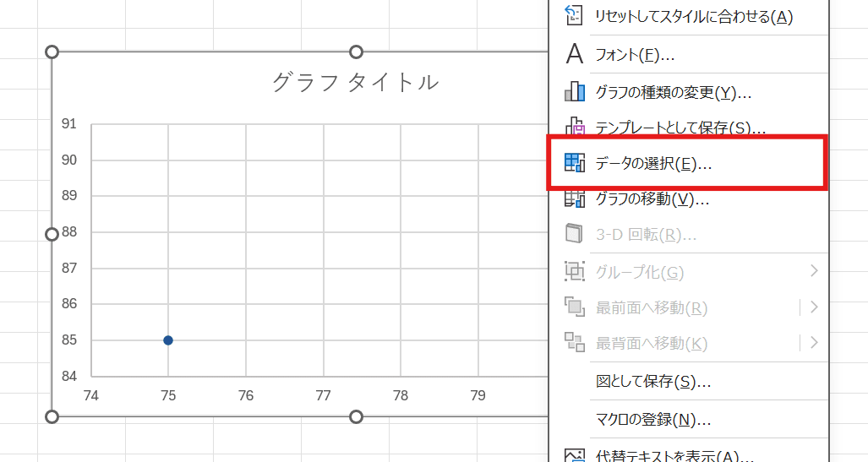Click the reset to match style icon
Viewport: 868px width, 462px height.
[575, 16]
